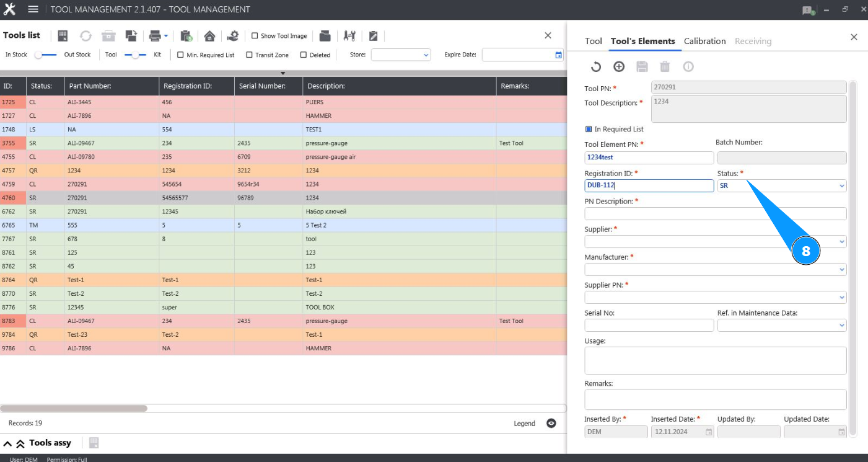Click the Legend eye icon
The height and width of the screenshot is (462, 868).
coord(551,424)
